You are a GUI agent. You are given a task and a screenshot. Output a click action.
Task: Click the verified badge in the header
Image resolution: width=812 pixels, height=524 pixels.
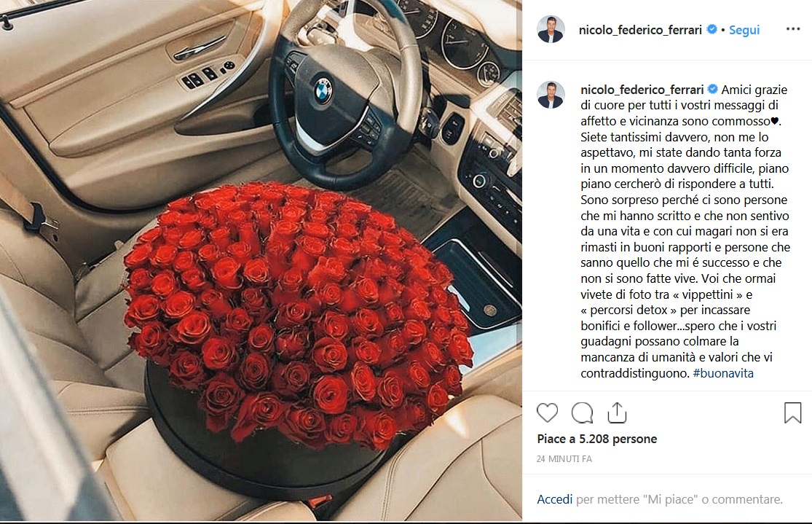712,30
